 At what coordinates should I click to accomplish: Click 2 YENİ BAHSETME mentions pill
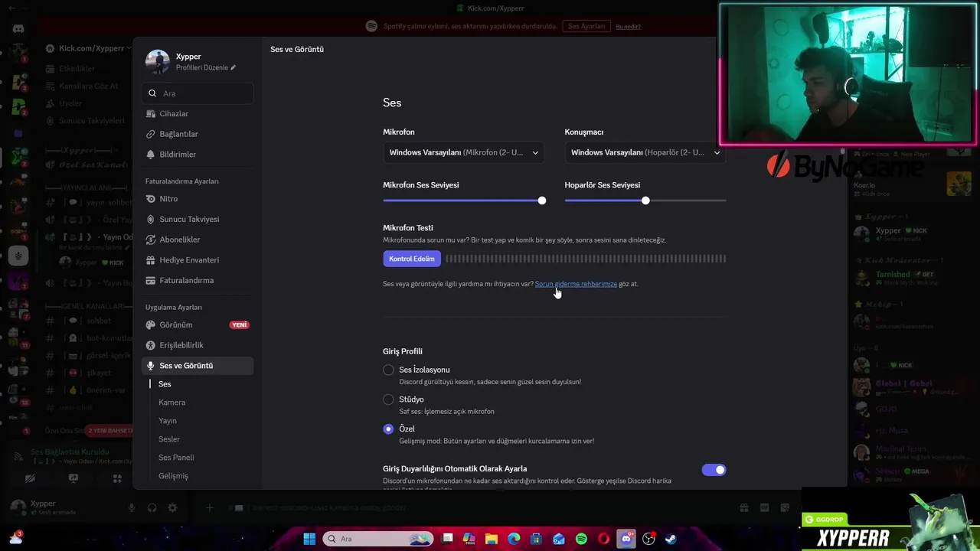pyautogui.click(x=110, y=431)
